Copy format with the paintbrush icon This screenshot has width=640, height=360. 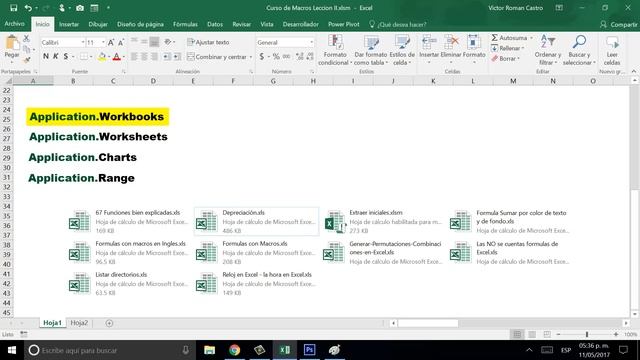[x=27, y=60]
